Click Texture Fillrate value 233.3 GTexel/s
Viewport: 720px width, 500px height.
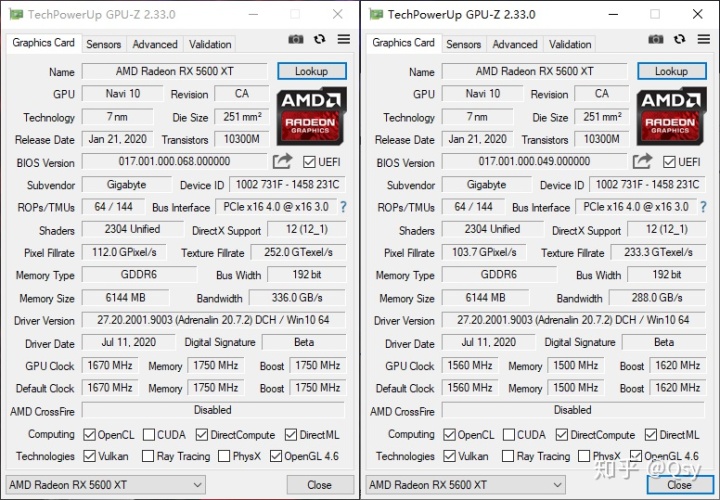658,252
